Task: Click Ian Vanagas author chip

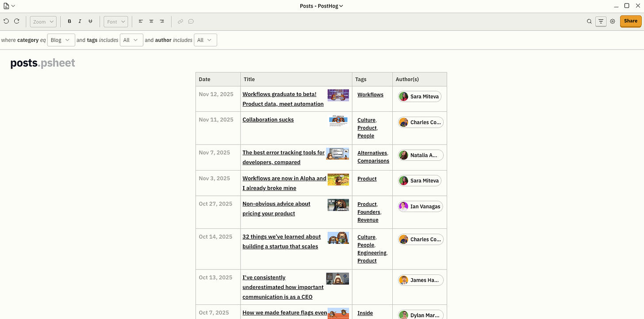Action: [x=420, y=206]
